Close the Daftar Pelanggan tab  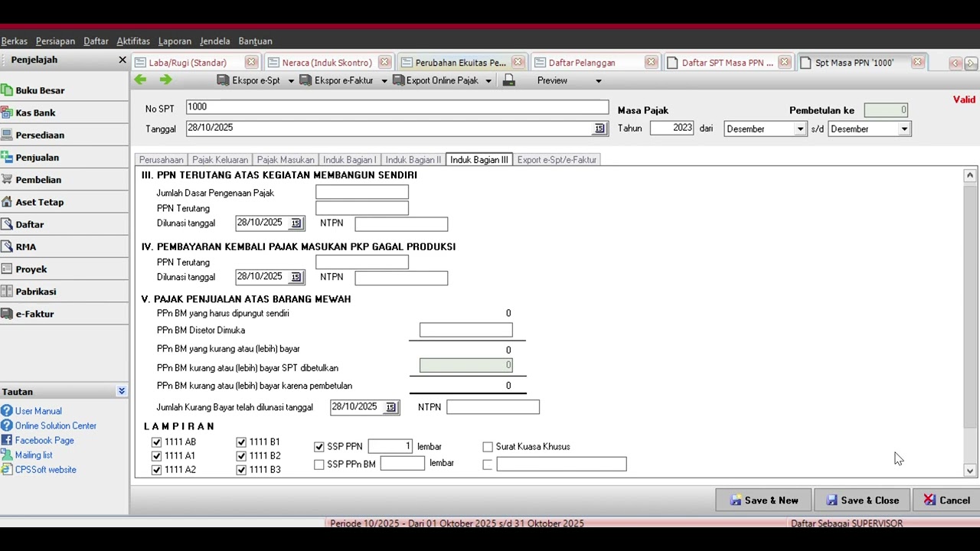pos(651,63)
